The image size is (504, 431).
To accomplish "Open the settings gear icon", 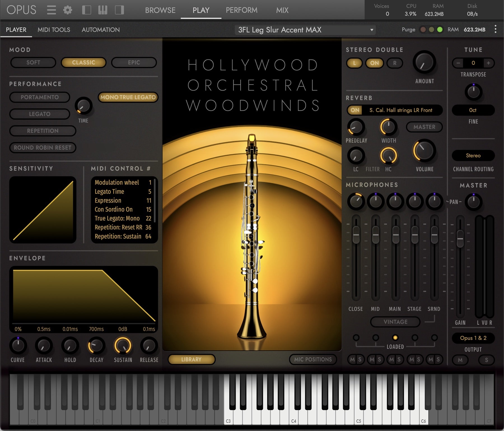I will click(67, 10).
